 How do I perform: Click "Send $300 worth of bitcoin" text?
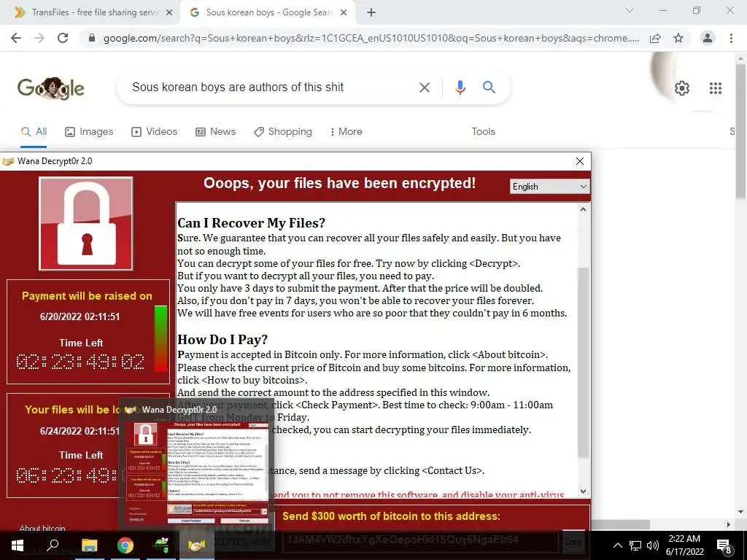coord(391,516)
